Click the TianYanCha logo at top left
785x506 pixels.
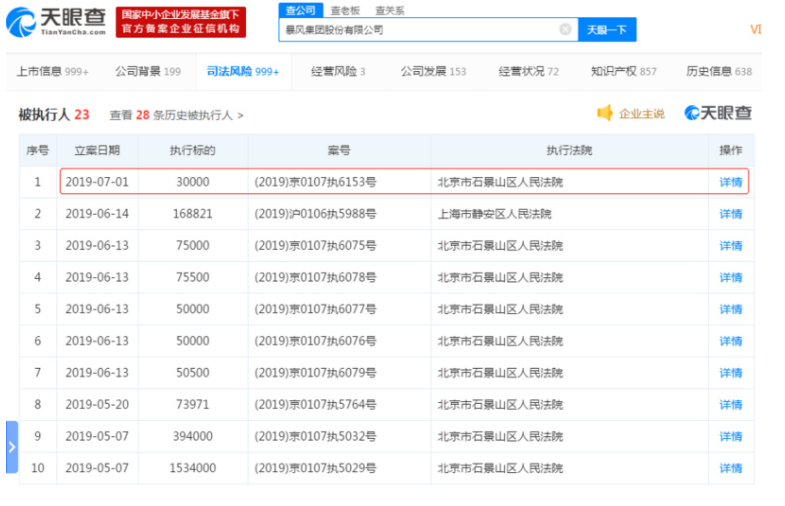coord(56,22)
